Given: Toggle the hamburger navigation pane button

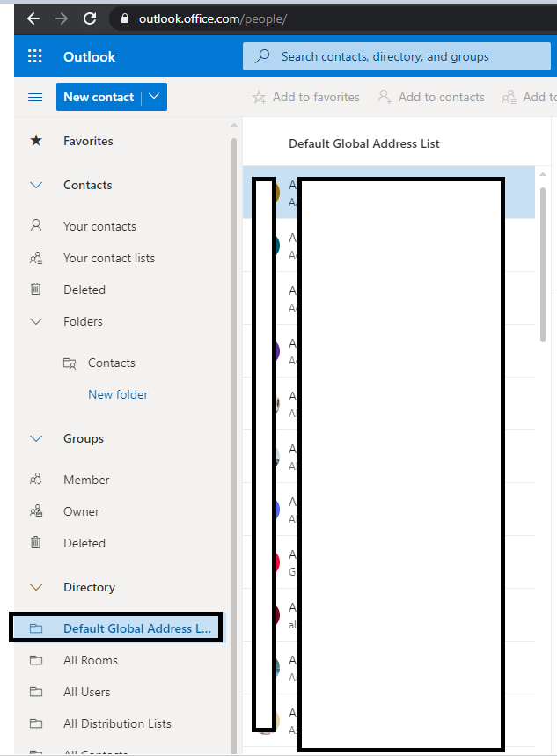Looking at the screenshot, I should pos(35,97).
